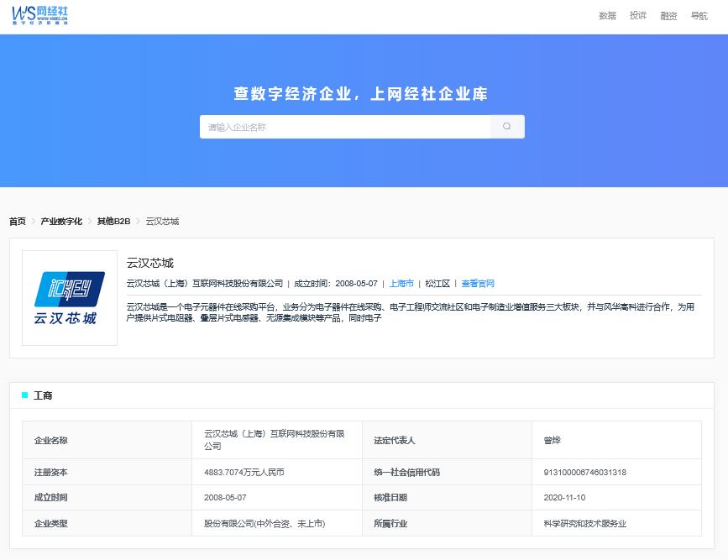Click the cyan square beside 工商

tap(25, 395)
